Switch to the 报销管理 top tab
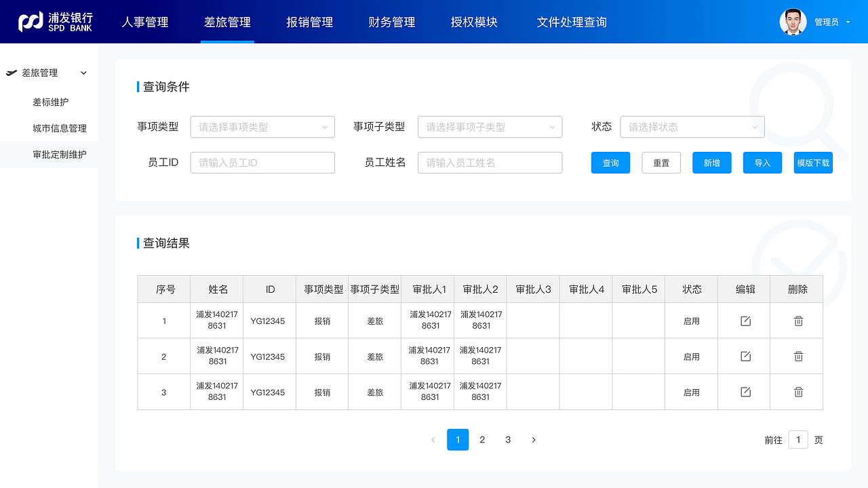 coord(310,22)
